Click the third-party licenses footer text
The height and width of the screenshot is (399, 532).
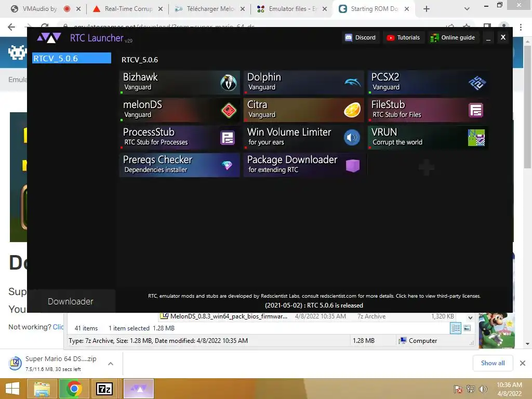click(x=438, y=296)
